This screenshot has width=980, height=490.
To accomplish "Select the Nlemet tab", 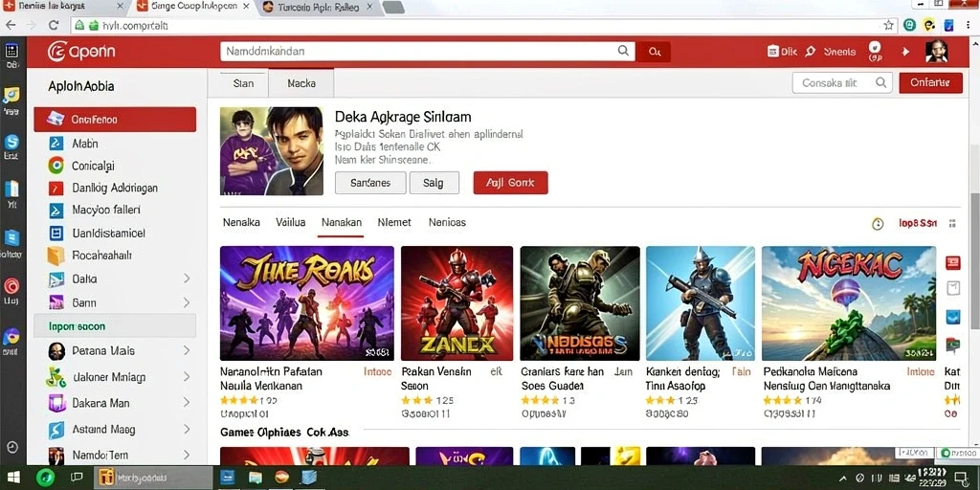I will 394,222.
